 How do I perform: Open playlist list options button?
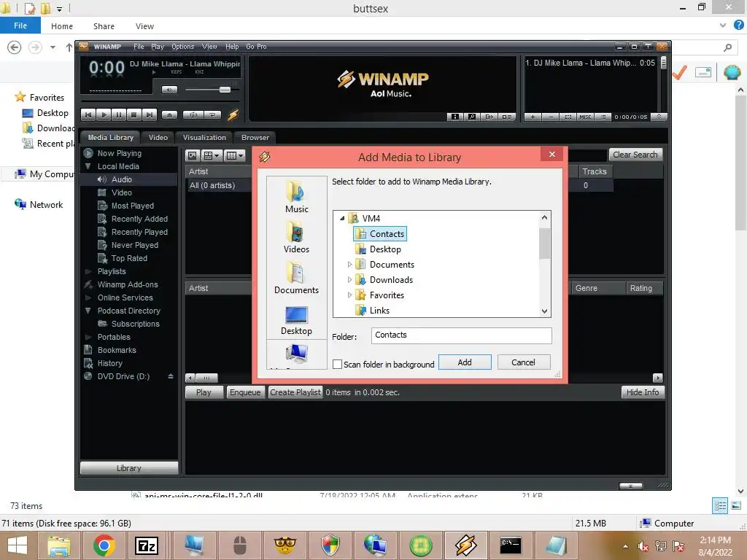tap(603, 117)
